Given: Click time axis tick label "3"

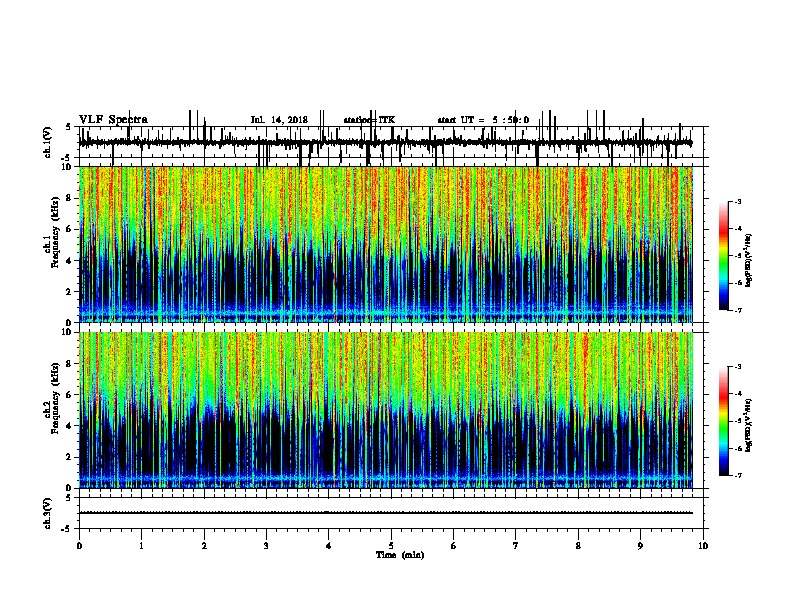Looking at the screenshot, I should tap(266, 546).
